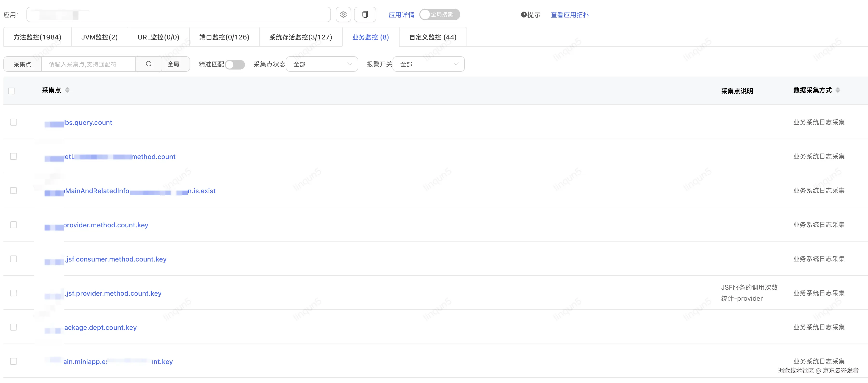
Task: Open jsf.consumer.method.count.key collection point
Action: (x=116, y=259)
